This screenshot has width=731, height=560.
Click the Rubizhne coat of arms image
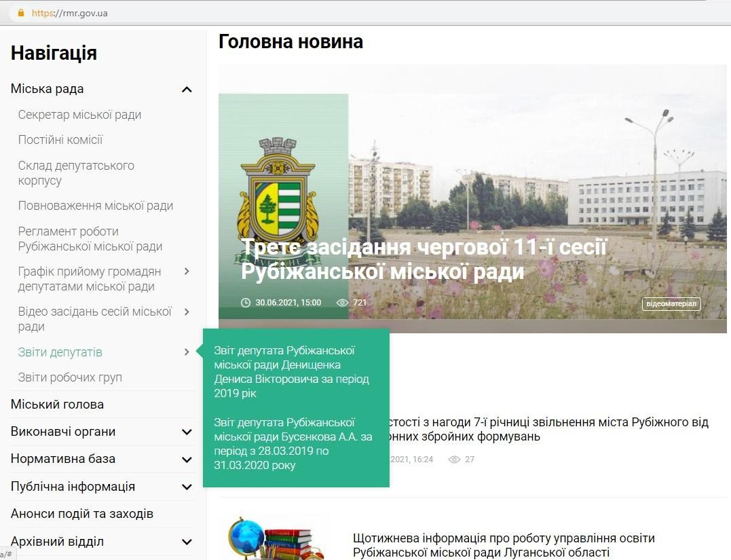[x=279, y=197]
